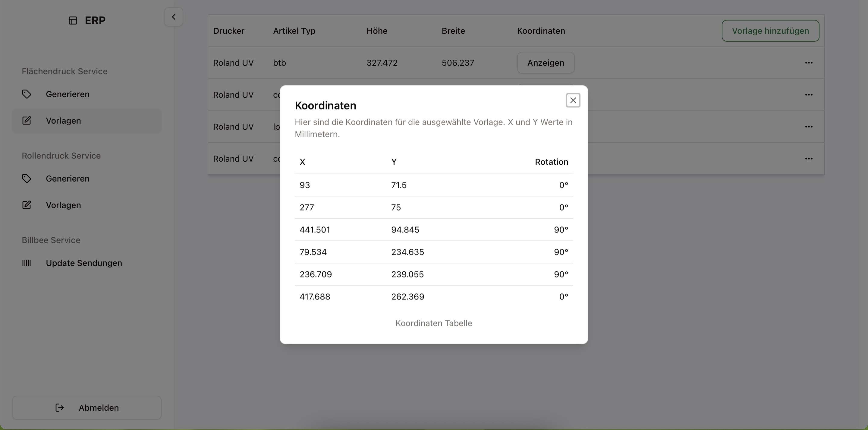
Task: Open the ellipsis menu on the second Roland UV row
Action: pos(809,95)
